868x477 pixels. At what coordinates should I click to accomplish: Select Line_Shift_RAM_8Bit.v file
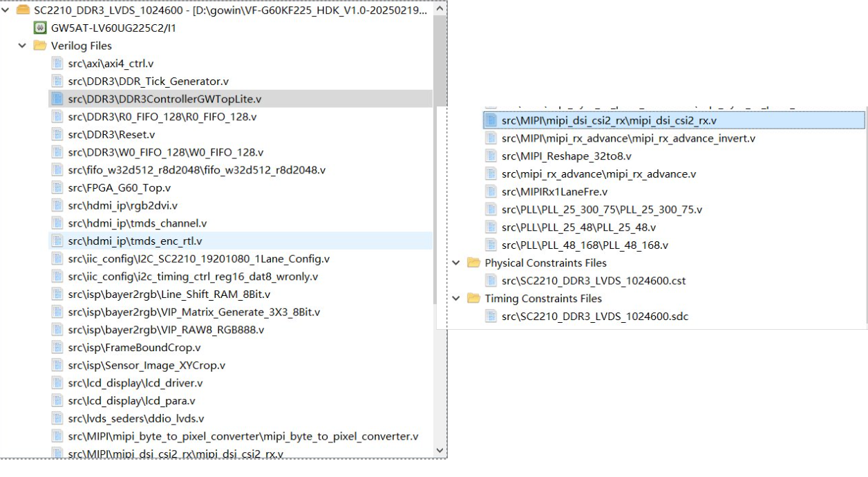click(169, 294)
